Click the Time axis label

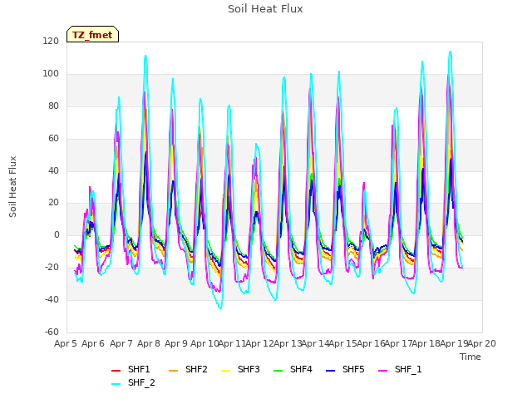pos(470,357)
